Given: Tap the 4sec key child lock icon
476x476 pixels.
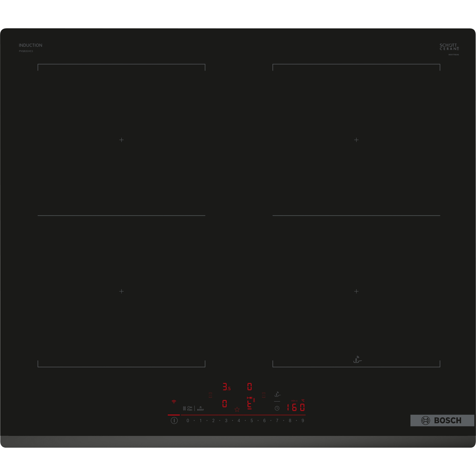Looking at the screenshot, I should (190, 408).
